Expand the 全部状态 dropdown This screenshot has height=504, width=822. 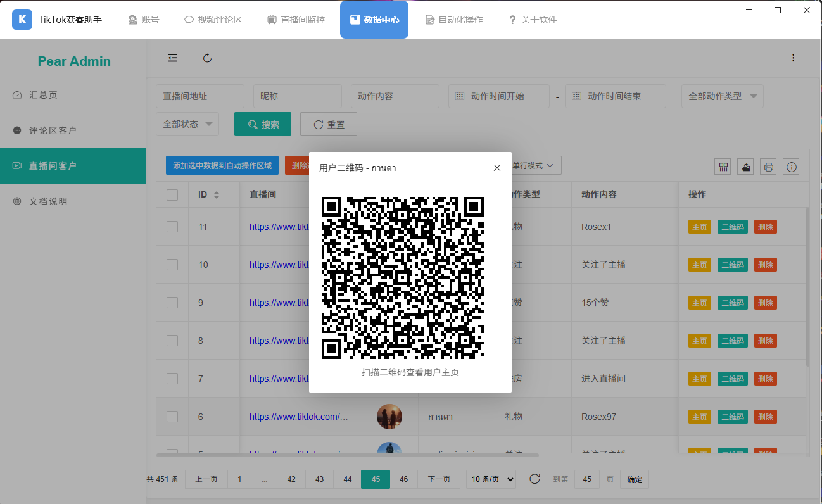[x=187, y=124]
